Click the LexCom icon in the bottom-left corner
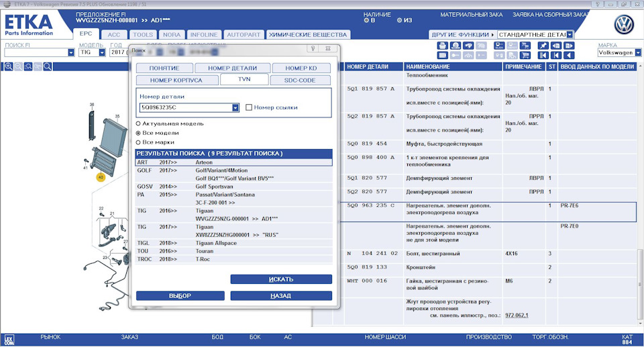 [x=9, y=340]
